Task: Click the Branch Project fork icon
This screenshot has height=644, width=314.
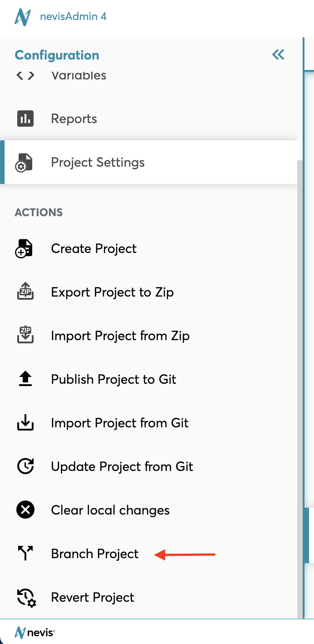Action: (25, 554)
